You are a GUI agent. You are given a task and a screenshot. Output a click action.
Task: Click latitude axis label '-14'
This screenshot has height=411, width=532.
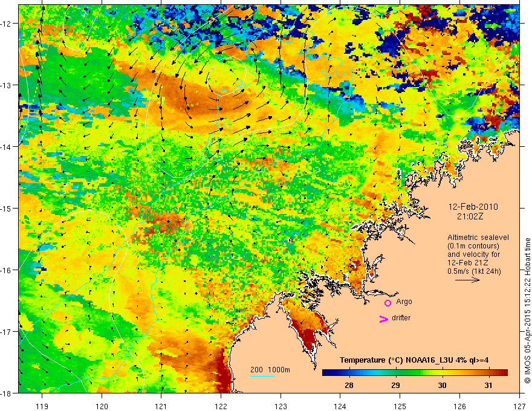(x=6, y=147)
